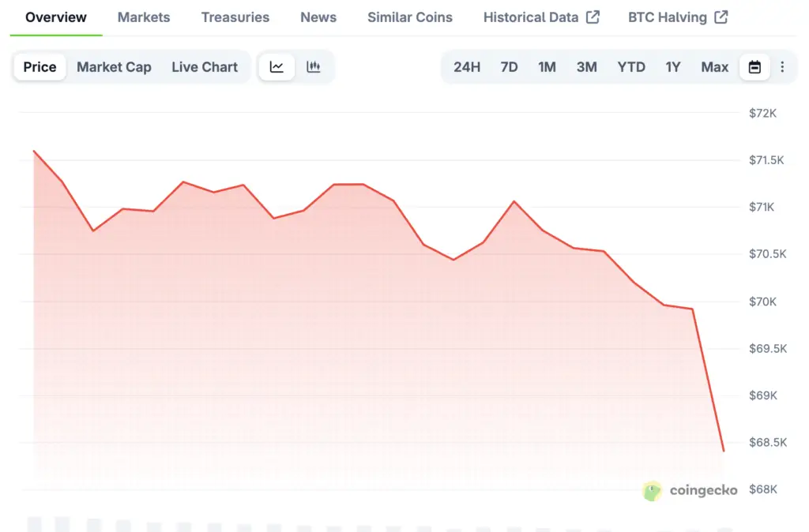Viewport: 809px width, 532px height.
Task: Switch to candlestick chart icon
Action: tap(314, 67)
